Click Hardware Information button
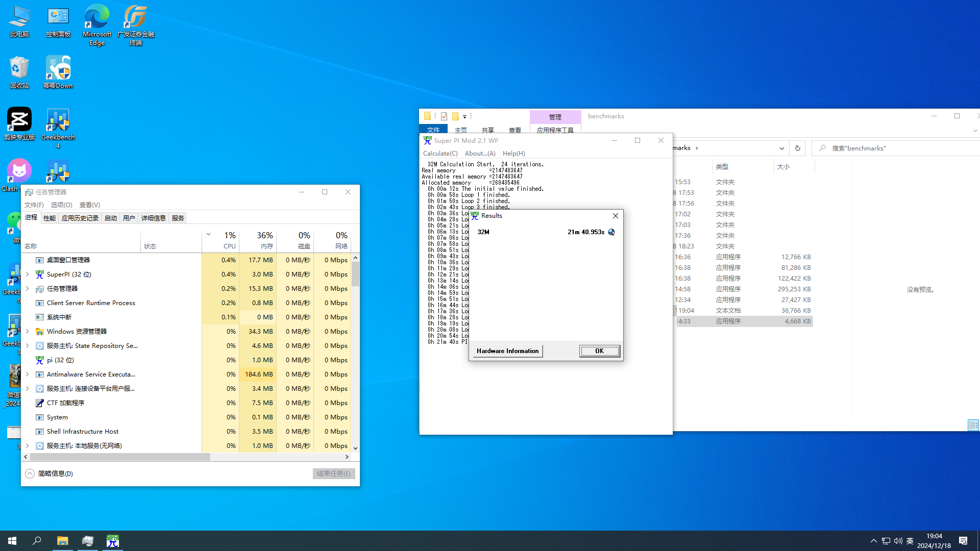980x551 pixels. pyautogui.click(x=508, y=351)
